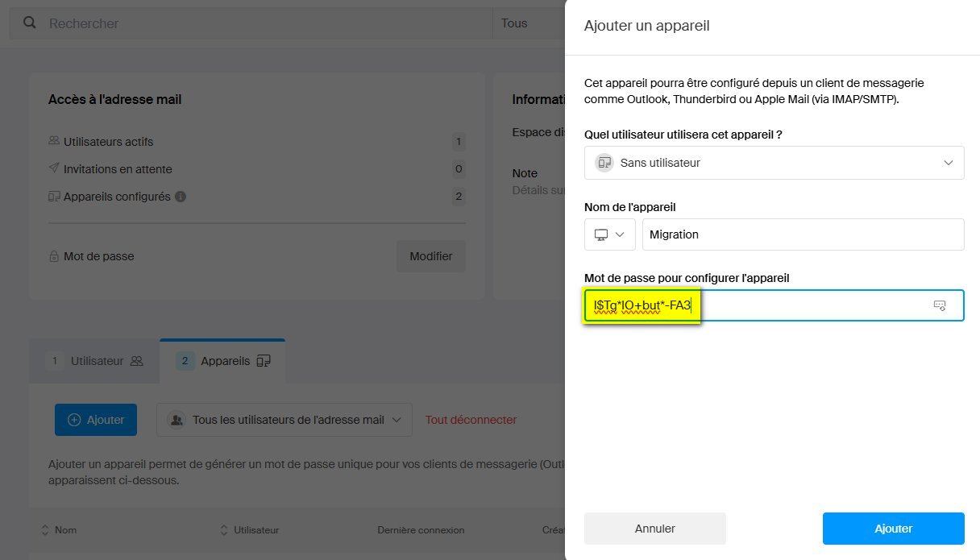Click the users icon beside Utilisateurs actifs

pyautogui.click(x=52, y=141)
